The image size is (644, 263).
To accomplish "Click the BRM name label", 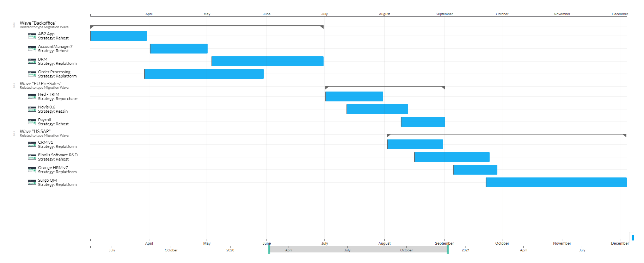I will (43, 59).
